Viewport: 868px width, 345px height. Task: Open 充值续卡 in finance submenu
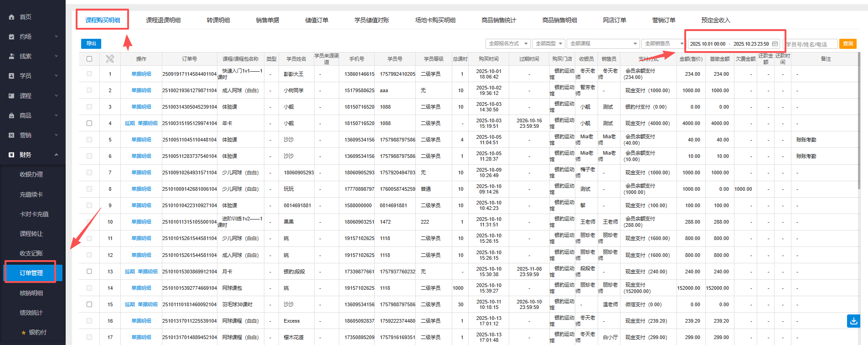click(31, 194)
